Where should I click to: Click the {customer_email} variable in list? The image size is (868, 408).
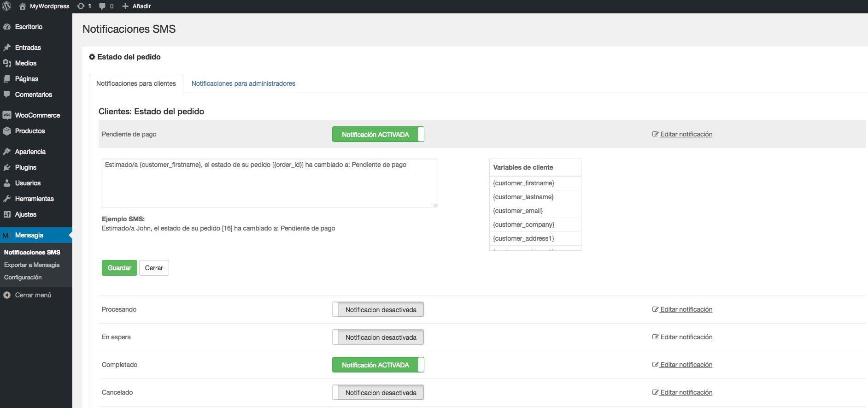point(518,211)
